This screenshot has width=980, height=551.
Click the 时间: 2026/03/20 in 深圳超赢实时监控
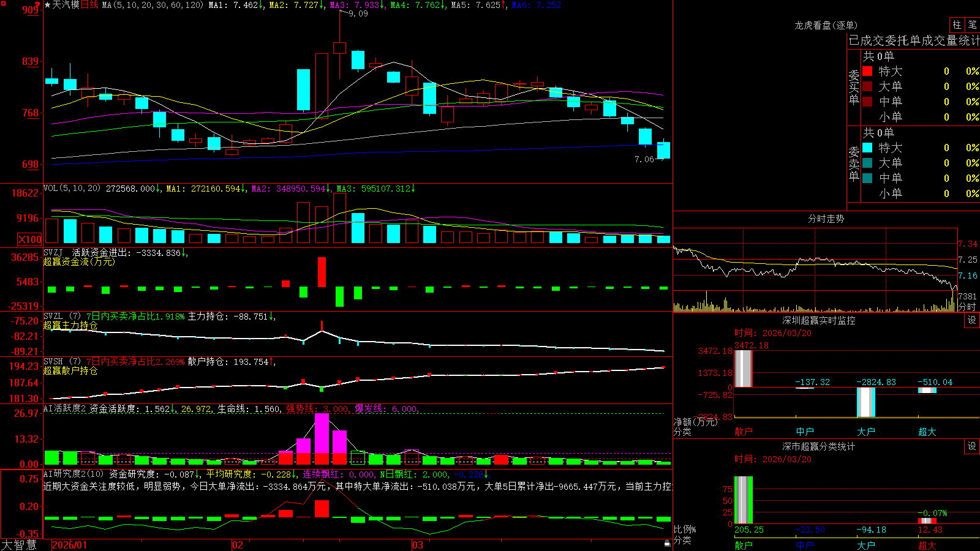pyautogui.click(x=773, y=333)
